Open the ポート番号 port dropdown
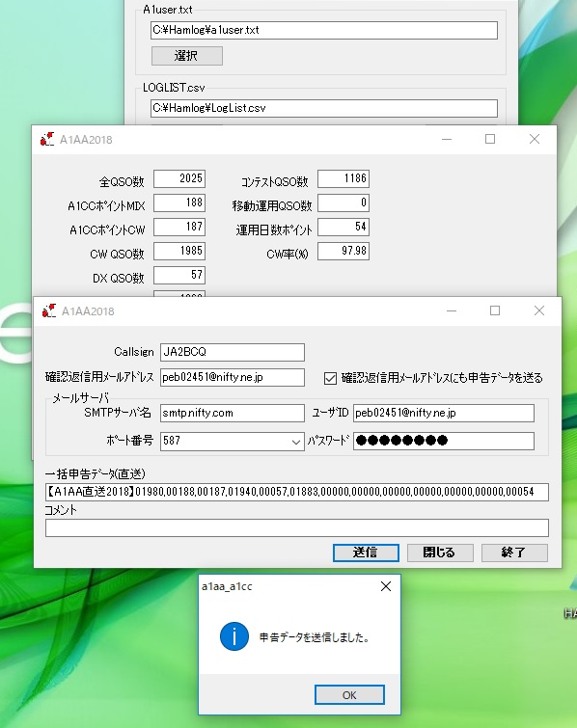The image size is (577, 728). click(x=295, y=442)
